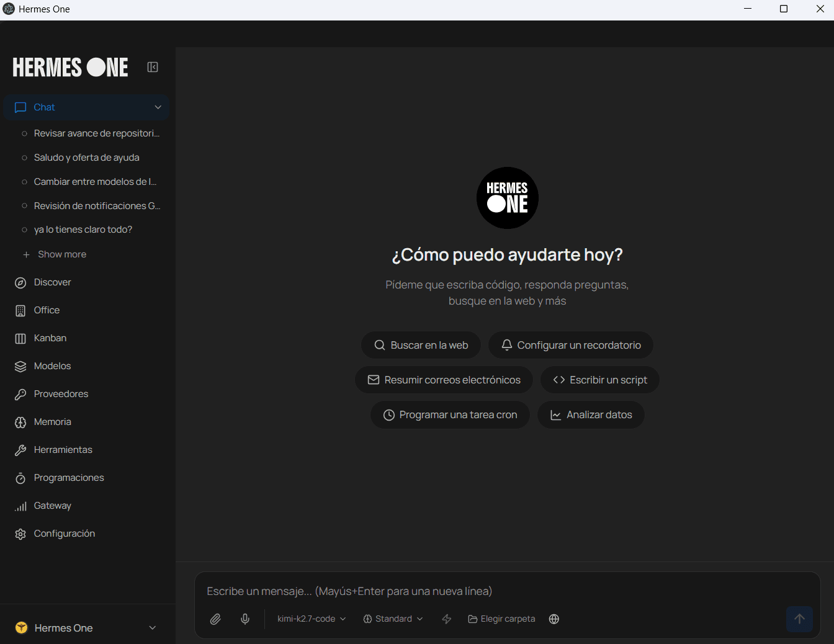Click the attach file paperclip icon
834x644 pixels.
tap(215, 619)
